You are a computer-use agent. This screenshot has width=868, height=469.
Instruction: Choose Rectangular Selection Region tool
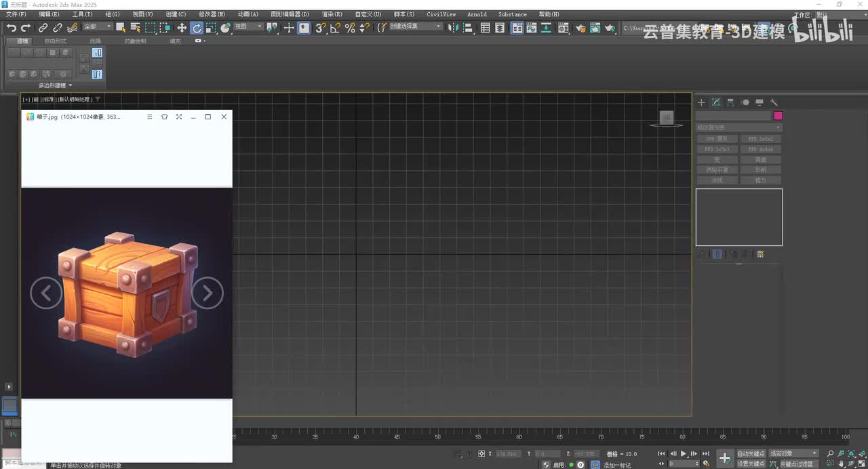pyautogui.click(x=151, y=28)
